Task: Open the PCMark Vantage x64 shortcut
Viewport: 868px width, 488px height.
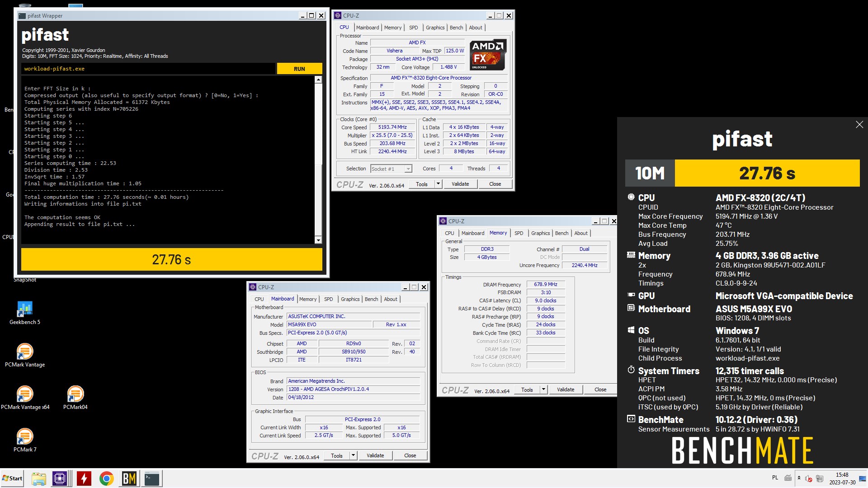Action: pyautogui.click(x=25, y=398)
